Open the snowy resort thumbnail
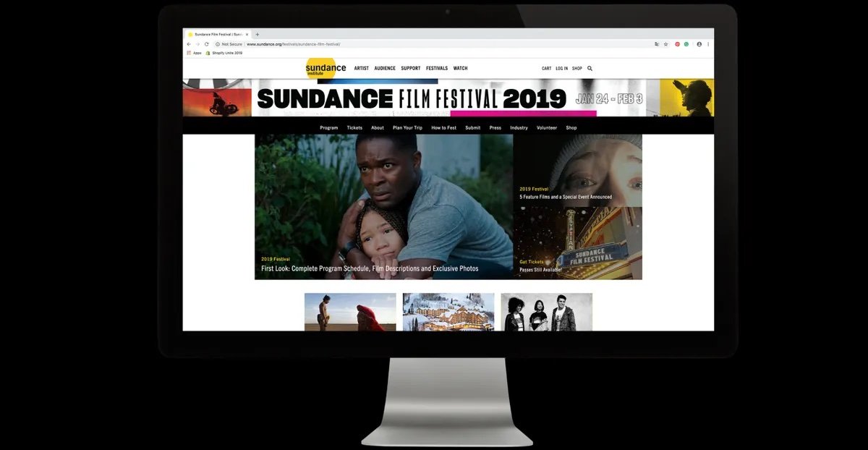Viewport: 868px width, 450px height. coord(448,312)
